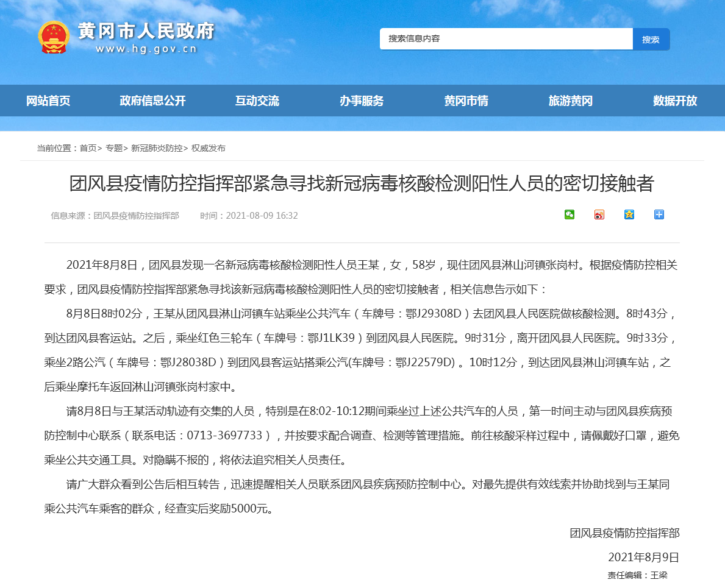The image size is (725, 588).
Task: Click the national emblem logo
Action: click(x=54, y=37)
